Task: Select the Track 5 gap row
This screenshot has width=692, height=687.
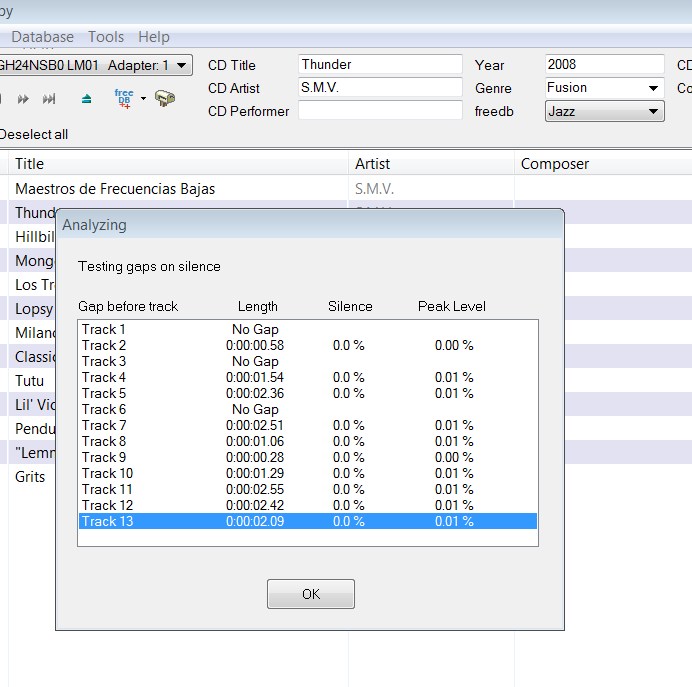Action: tap(308, 393)
